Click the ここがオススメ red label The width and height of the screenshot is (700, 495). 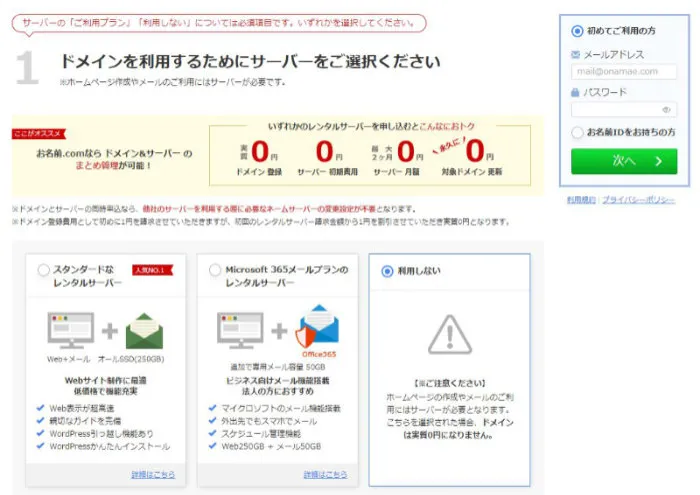(x=39, y=133)
